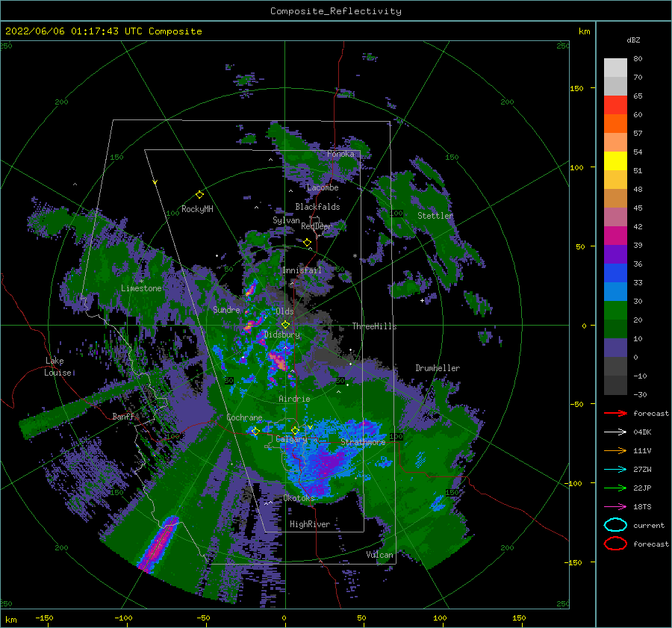Click the RockyMH map label
The image size is (672, 628).
197,209
